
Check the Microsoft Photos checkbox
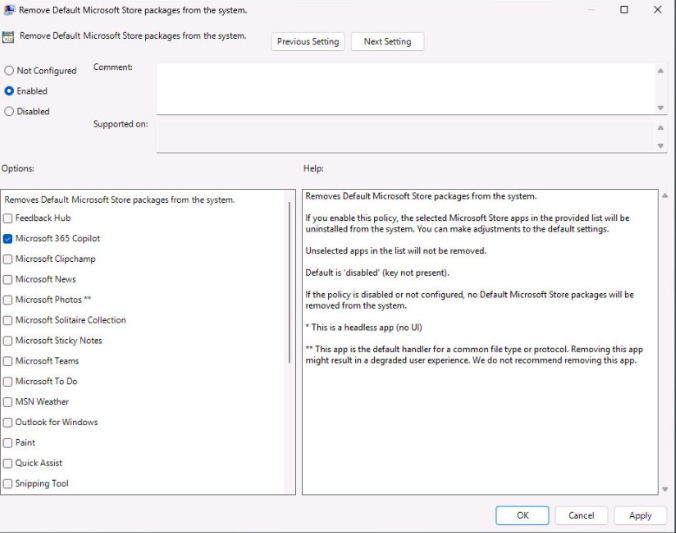pos(8,300)
